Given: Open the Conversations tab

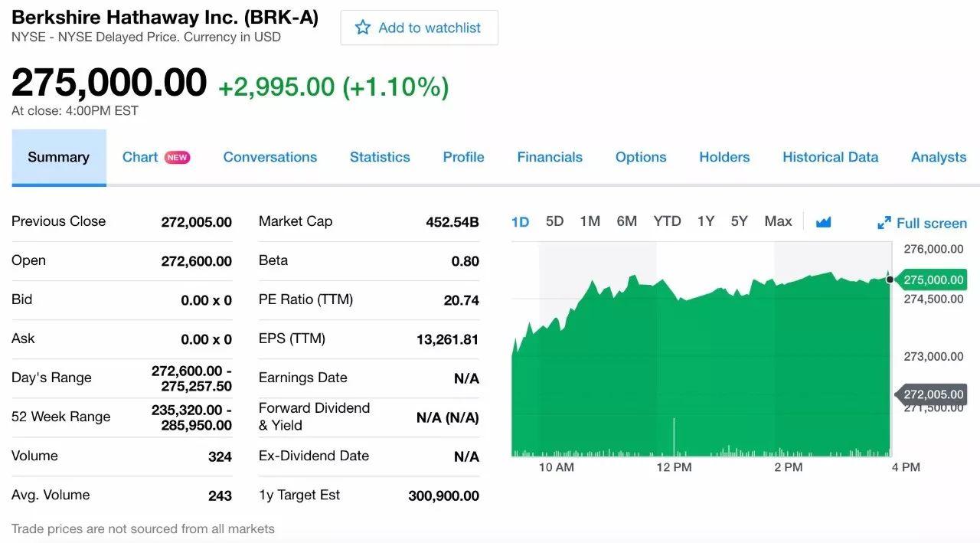Looking at the screenshot, I should [x=270, y=157].
